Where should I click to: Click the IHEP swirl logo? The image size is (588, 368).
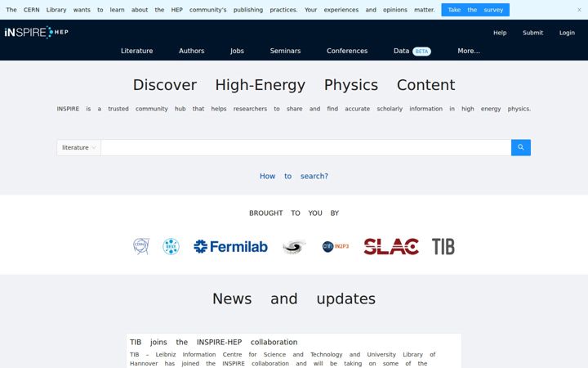294,247
